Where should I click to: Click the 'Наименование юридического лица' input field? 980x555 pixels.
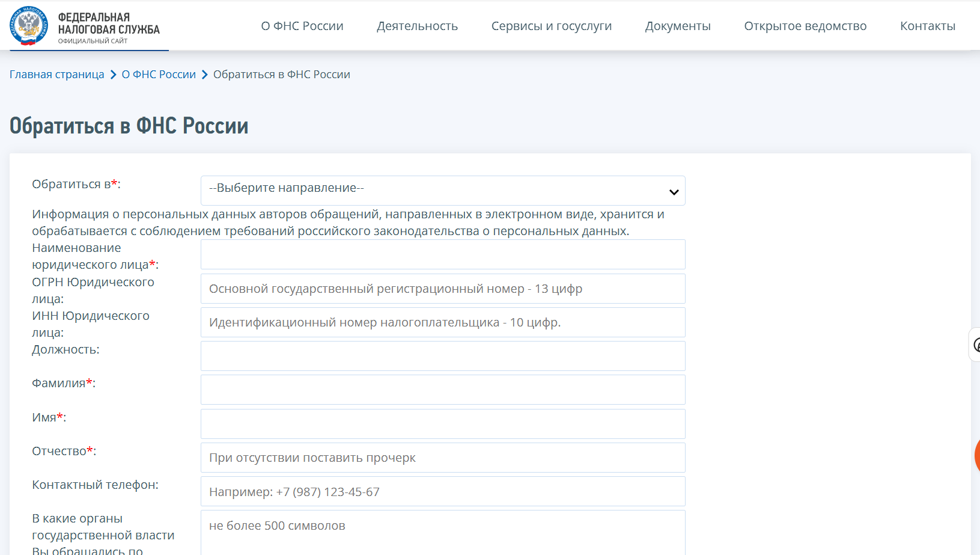(x=443, y=254)
